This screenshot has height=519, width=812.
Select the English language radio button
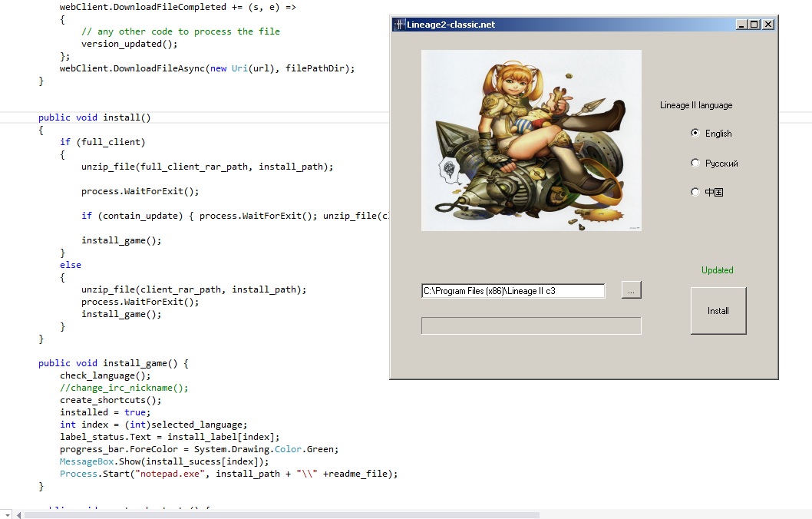[695, 133]
